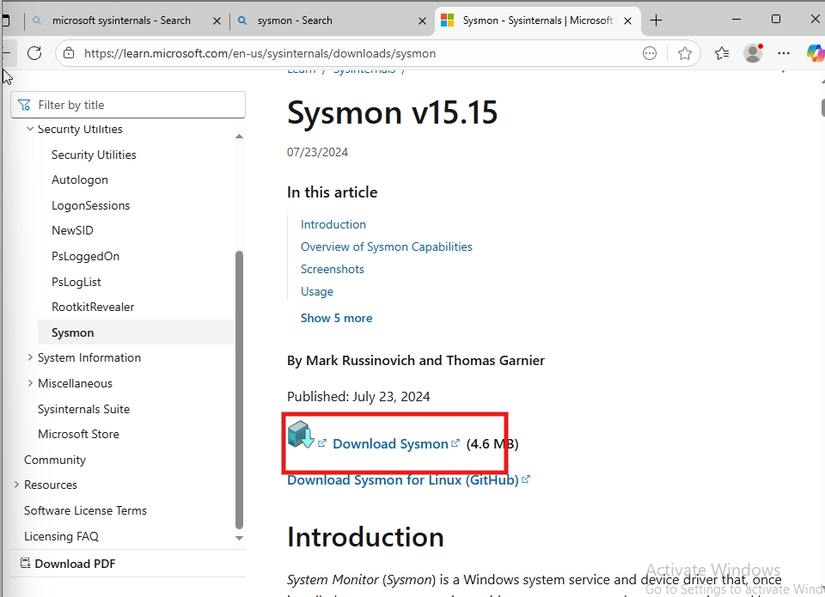Click the filter funnel icon
The width and height of the screenshot is (825, 597).
point(24,105)
